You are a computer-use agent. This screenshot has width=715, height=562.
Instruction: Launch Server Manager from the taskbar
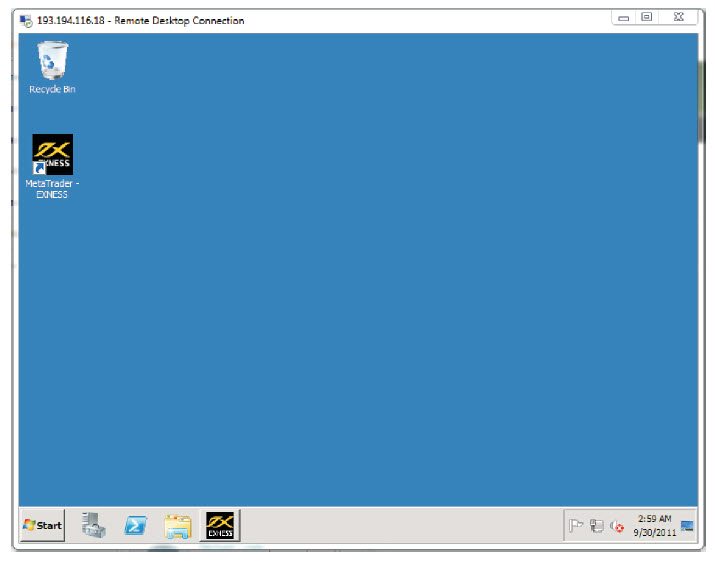(x=94, y=525)
